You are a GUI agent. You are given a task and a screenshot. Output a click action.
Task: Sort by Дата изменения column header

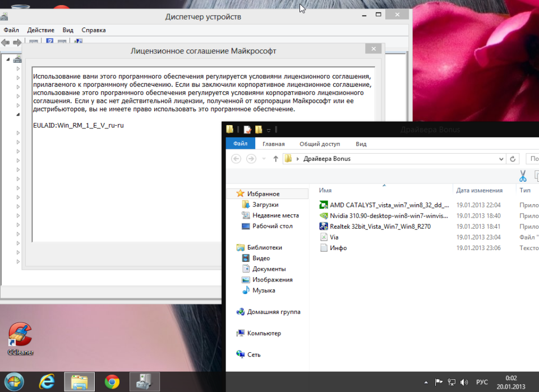[479, 190]
